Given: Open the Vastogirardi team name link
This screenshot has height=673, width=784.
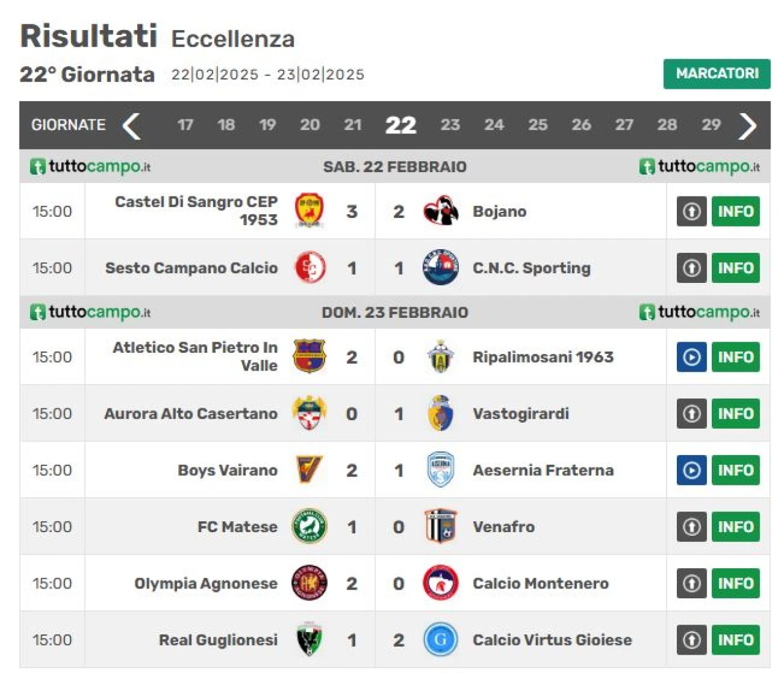Looking at the screenshot, I should pos(521,414).
